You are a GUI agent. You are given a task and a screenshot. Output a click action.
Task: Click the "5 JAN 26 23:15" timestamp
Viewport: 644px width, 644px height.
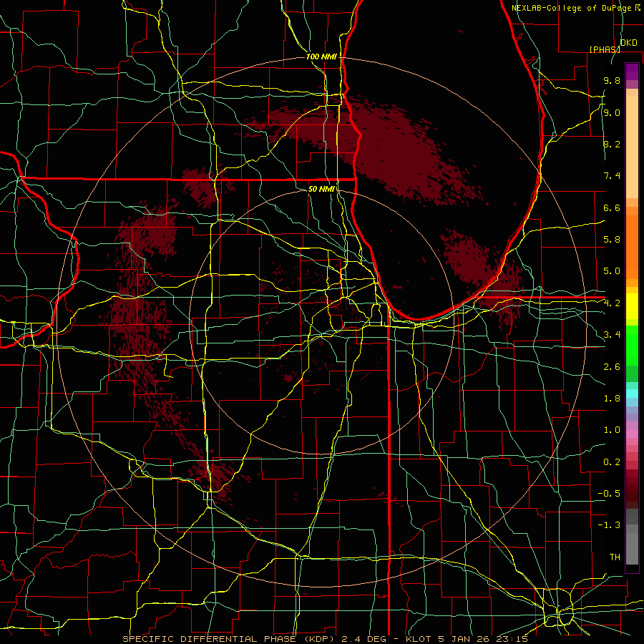pos(482,639)
